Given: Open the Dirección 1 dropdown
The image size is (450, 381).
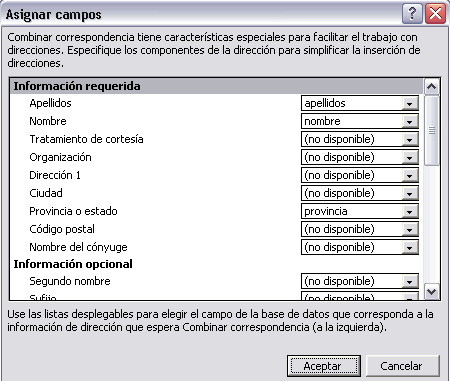Looking at the screenshot, I should (x=409, y=175).
